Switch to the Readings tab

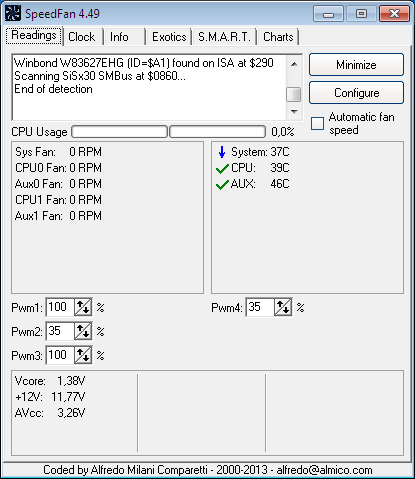[34, 35]
